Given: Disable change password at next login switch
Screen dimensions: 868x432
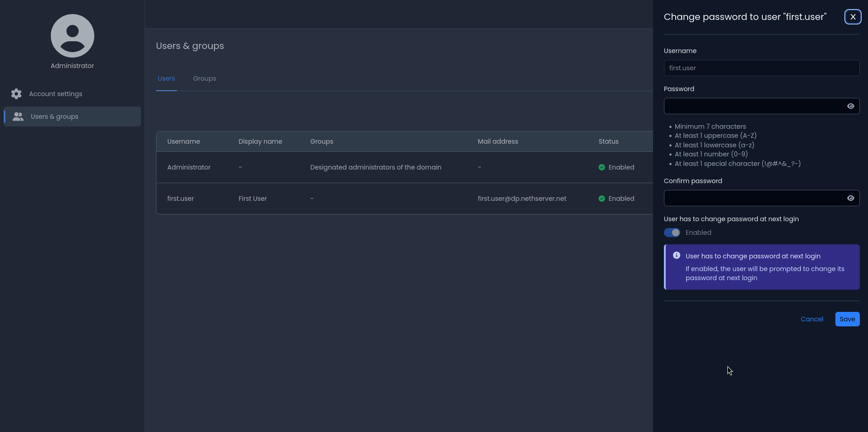Looking at the screenshot, I should tap(672, 233).
